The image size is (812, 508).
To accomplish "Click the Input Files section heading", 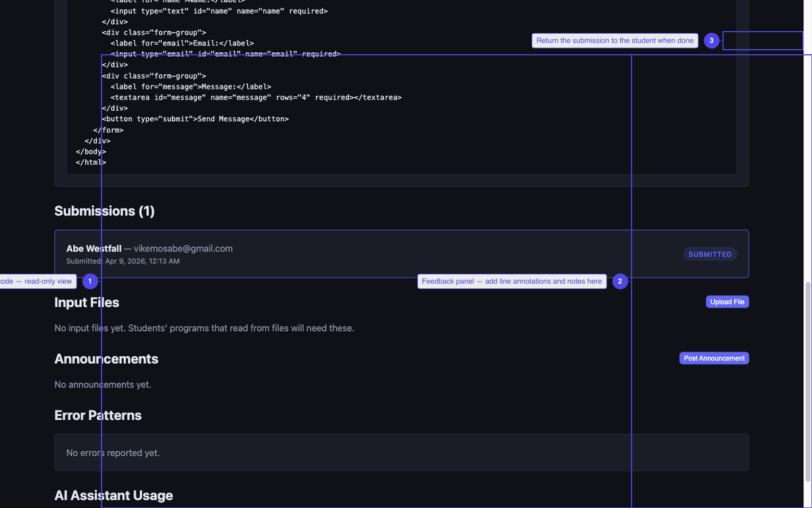I will (x=87, y=303).
